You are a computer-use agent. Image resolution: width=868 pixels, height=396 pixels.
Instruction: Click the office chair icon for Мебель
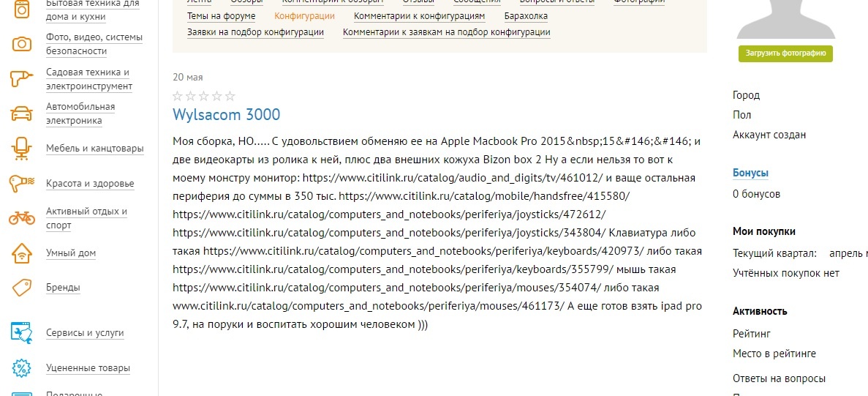click(22, 149)
